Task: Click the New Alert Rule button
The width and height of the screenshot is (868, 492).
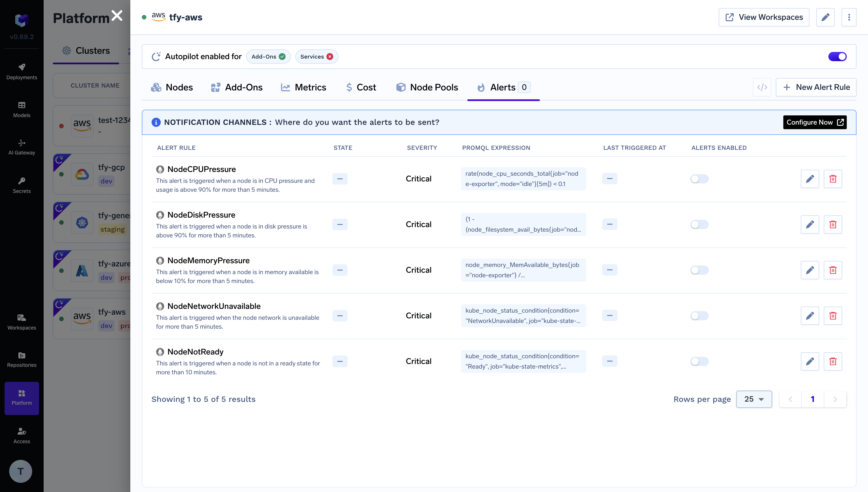Action: click(x=816, y=88)
